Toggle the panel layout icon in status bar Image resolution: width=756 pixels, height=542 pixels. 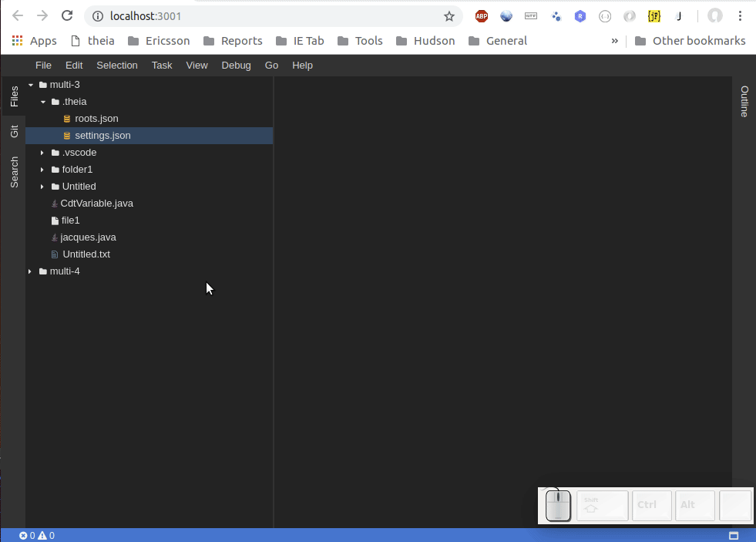click(x=733, y=535)
